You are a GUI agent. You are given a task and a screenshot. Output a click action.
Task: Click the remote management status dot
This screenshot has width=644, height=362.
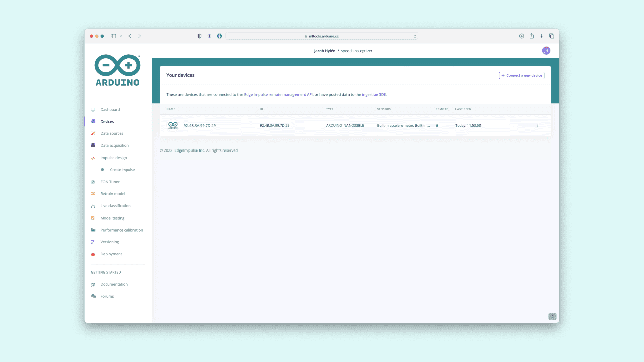[437, 126]
